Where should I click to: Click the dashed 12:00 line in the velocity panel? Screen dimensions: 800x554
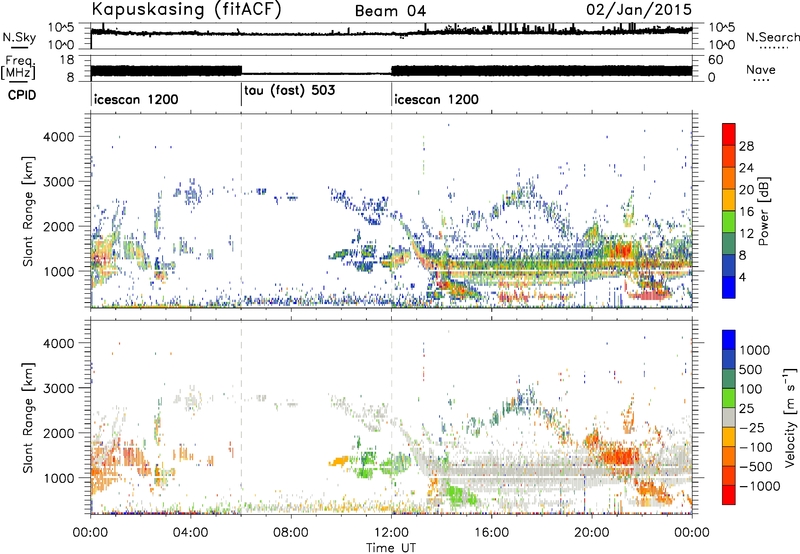(391, 417)
